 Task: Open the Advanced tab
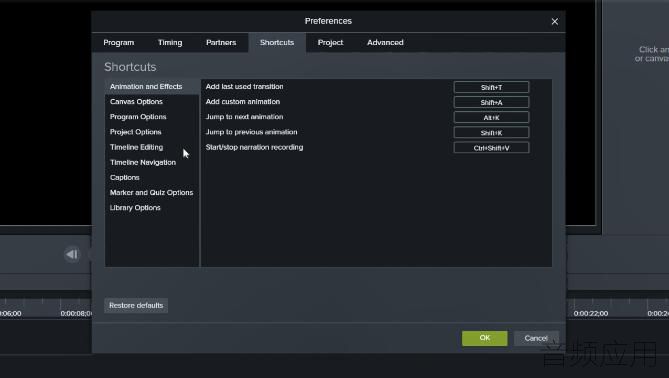pos(385,43)
